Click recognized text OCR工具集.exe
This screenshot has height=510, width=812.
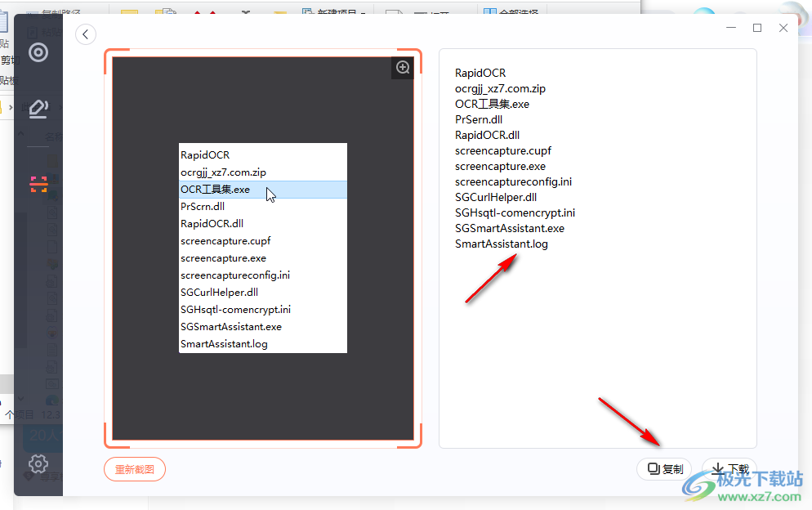click(x=492, y=104)
